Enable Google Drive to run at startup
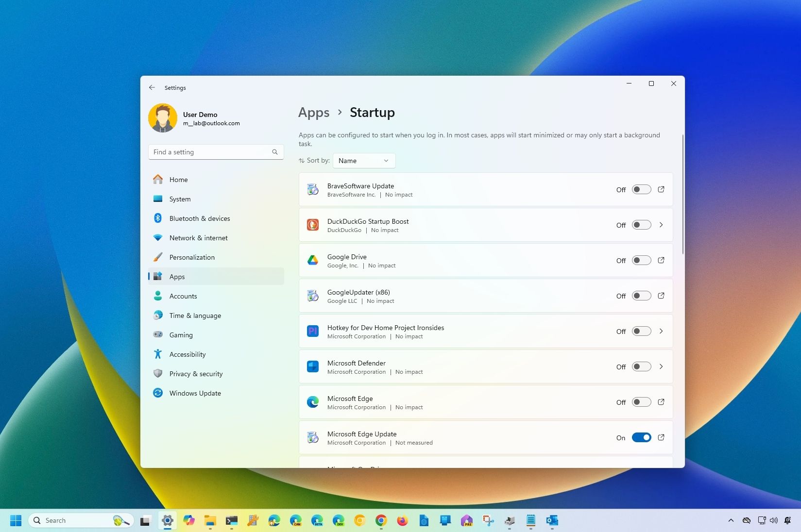The image size is (801, 532). pos(641,260)
